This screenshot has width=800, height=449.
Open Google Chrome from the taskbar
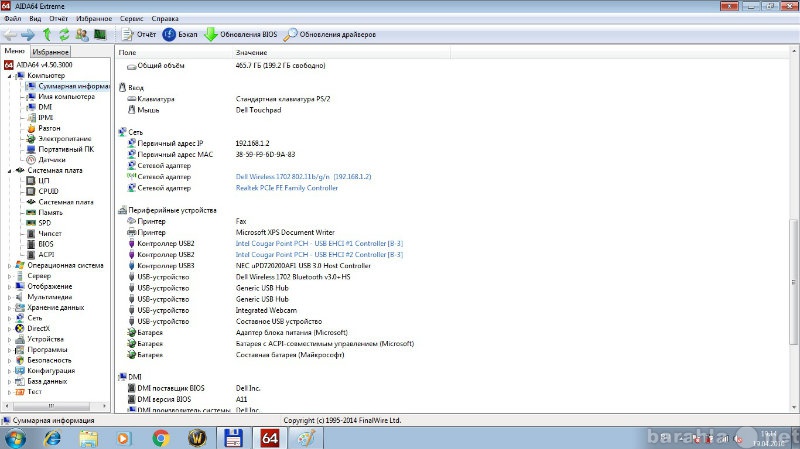[x=161, y=438]
